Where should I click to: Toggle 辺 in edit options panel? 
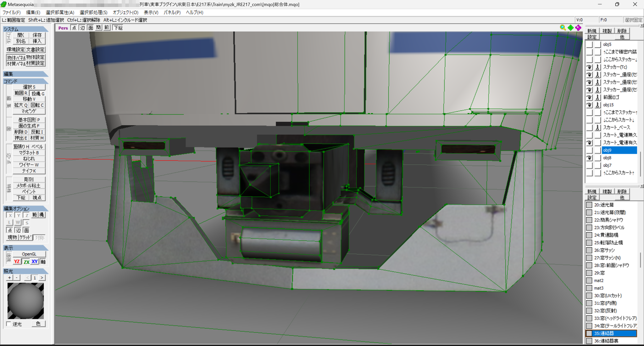coord(18,230)
